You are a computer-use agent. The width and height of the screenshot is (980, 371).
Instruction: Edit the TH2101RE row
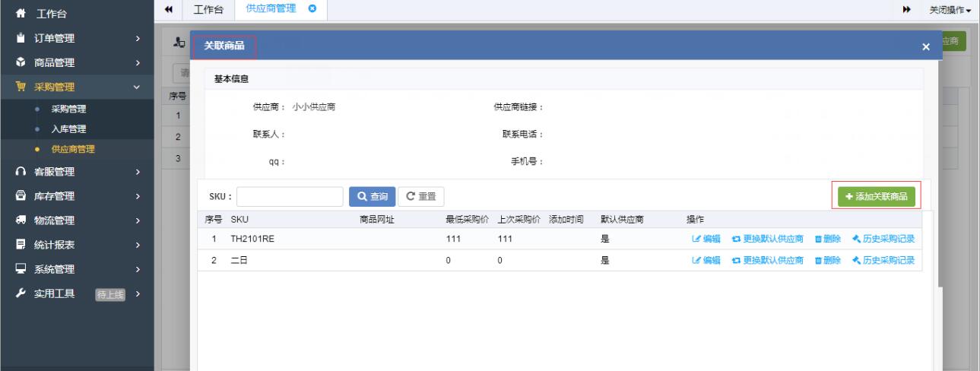(x=706, y=239)
